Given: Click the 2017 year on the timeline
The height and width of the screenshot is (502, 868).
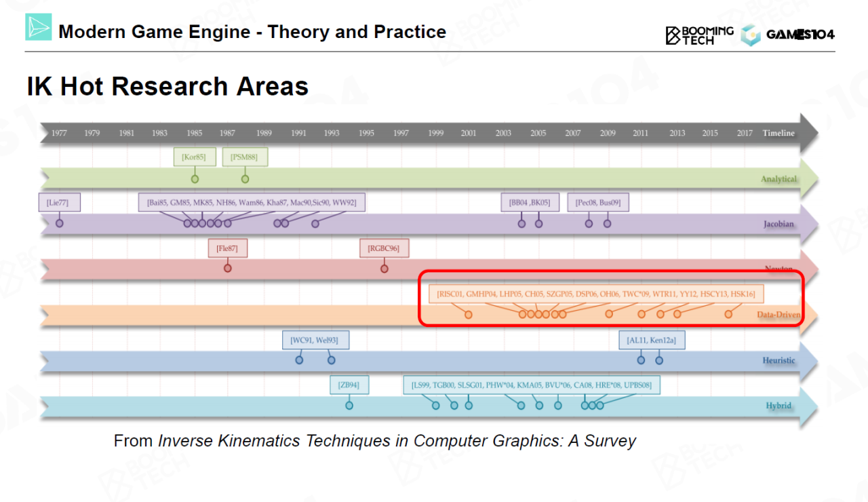Looking at the screenshot, I should click(744, 133).
